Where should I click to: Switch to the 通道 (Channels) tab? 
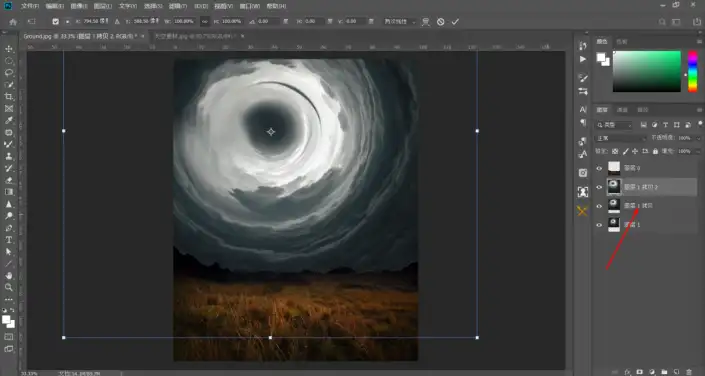tap(622, 110)
